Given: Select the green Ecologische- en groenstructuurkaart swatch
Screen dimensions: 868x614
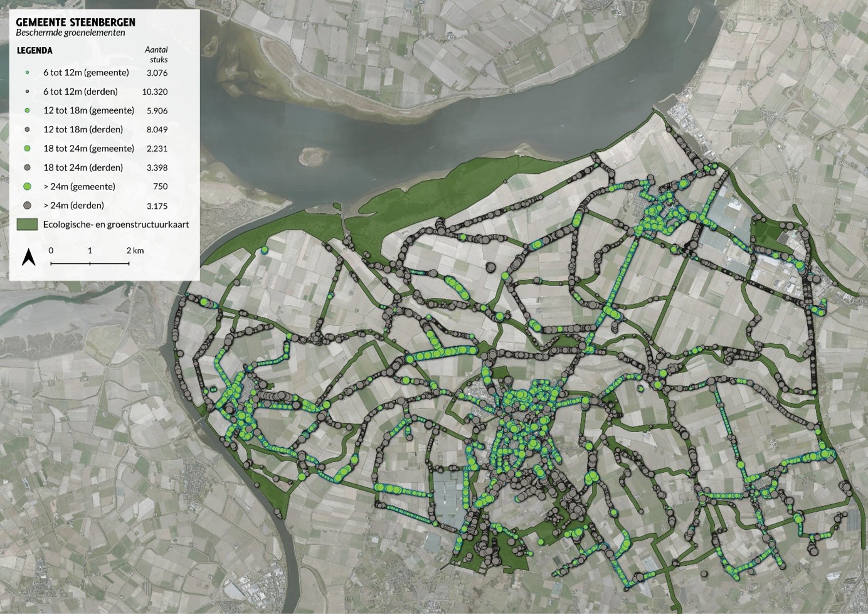Looking at the screenshot, I should coord(27,225).
